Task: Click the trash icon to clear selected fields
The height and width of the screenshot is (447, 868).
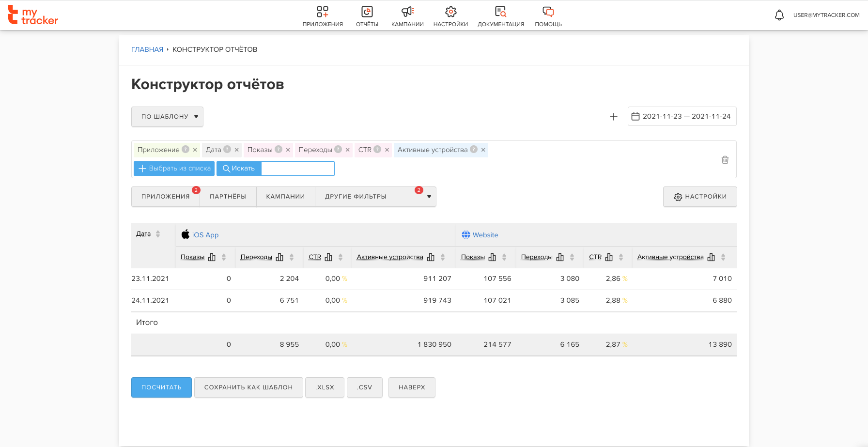Action: pyautogui.click(x=725, y=160)
